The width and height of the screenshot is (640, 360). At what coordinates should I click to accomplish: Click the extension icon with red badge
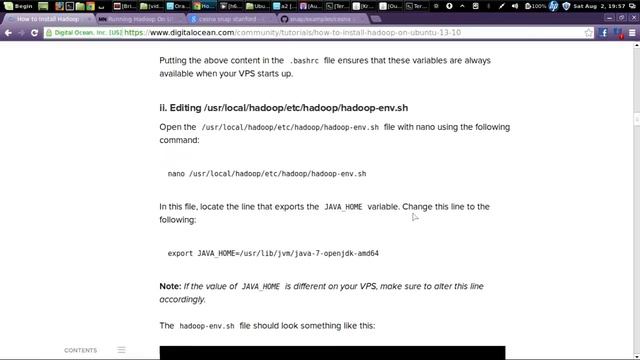tap(618, 33)
